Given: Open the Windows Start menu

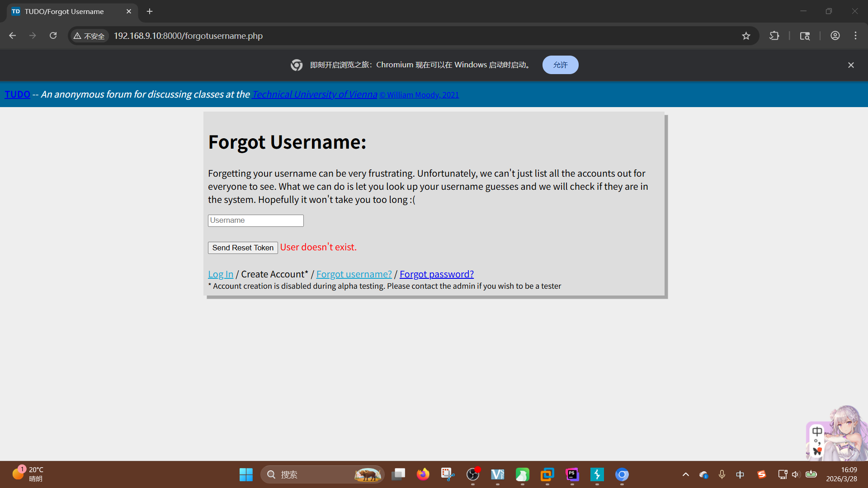Looking at the screenshot, I should click(x=246, y=474).
